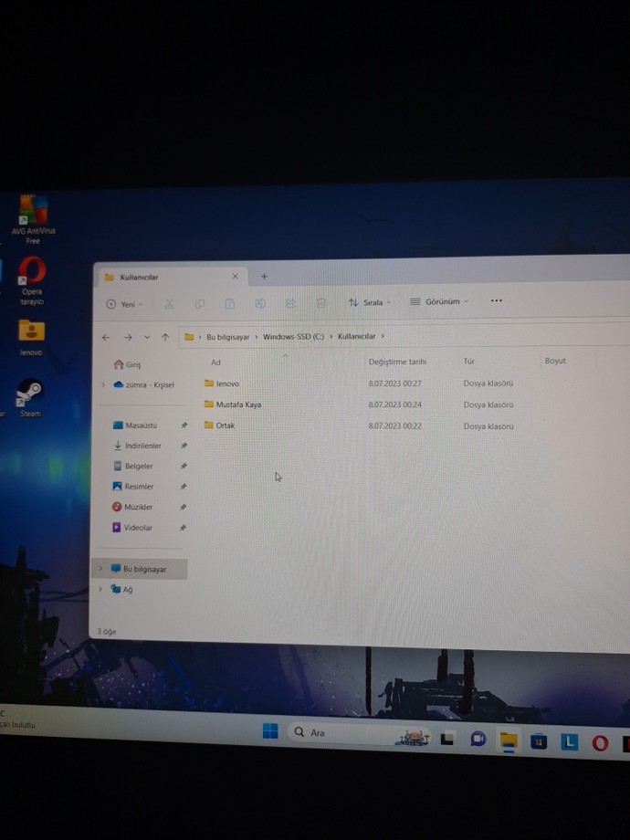Image resolution: width=630 pixels, height=840 pixels.
Task: Click Windows-SSD (C:) in the breadcrumb
Action: pyautogui.click(x=294, y=337)
